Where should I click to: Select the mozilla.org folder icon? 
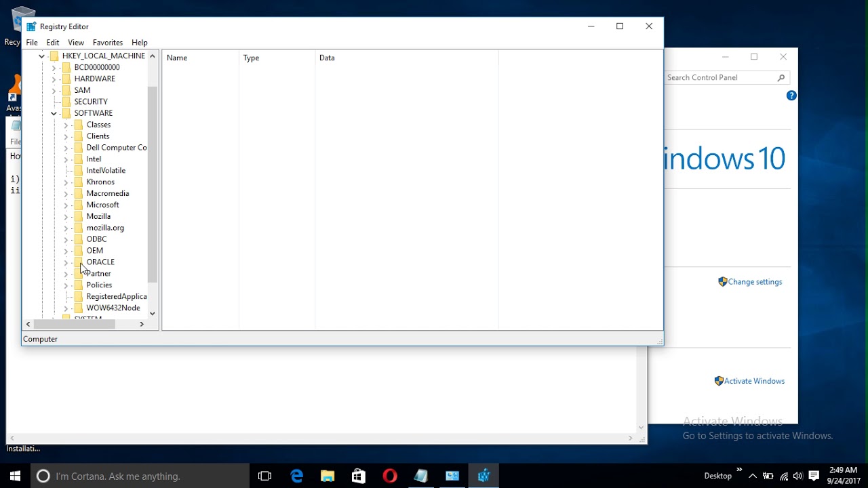[x=79, y=228]
